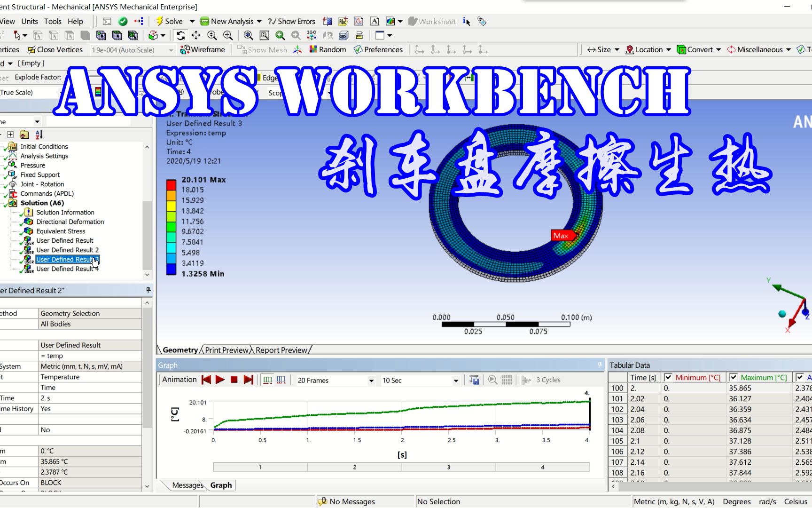Switch to the Report Preview tab
The height and width of the screenshot is (508, 812).
(281, 350)
